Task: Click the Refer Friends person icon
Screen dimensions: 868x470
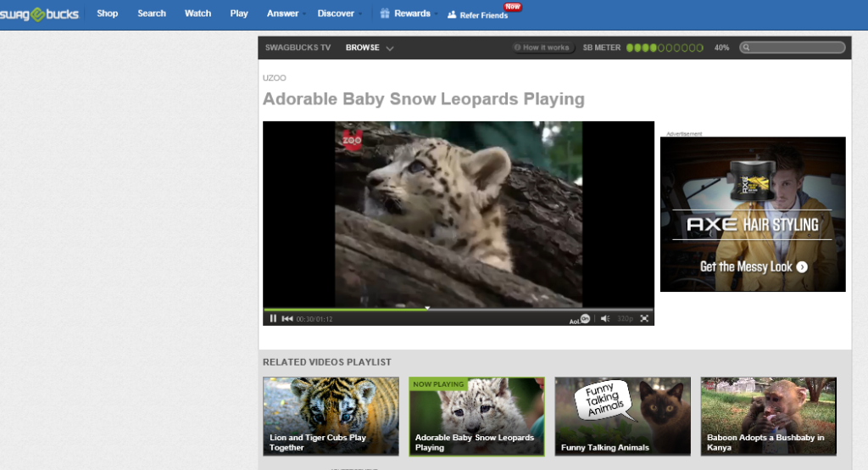Action: point(452,15)
